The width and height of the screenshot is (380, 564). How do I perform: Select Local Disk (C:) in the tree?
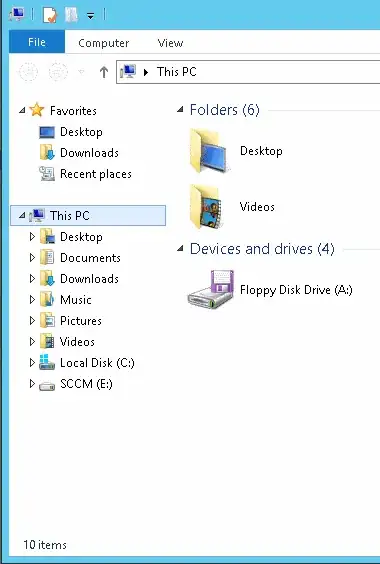coord(97,363)
